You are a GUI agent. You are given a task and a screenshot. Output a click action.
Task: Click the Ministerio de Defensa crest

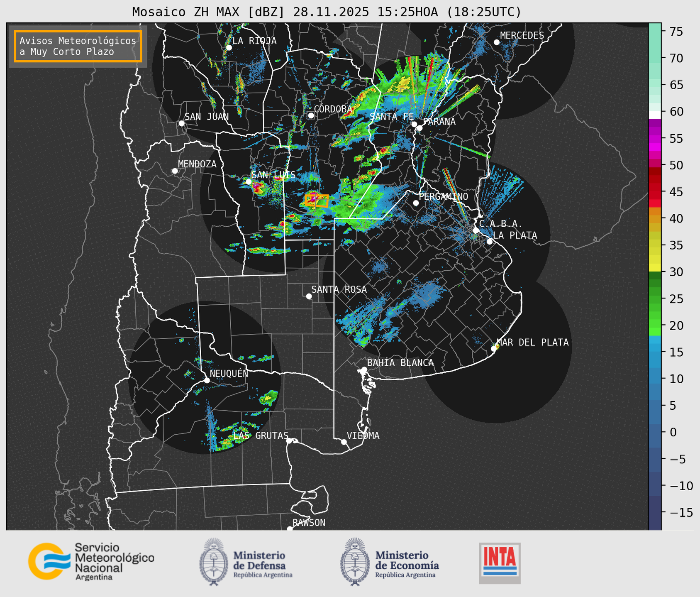click(214, 562)
